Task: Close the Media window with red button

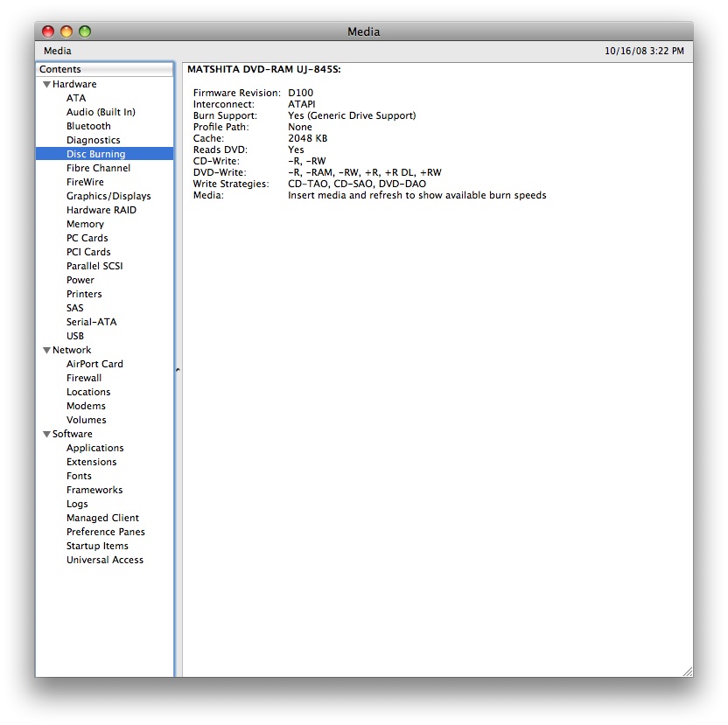Action: [48, 31]
